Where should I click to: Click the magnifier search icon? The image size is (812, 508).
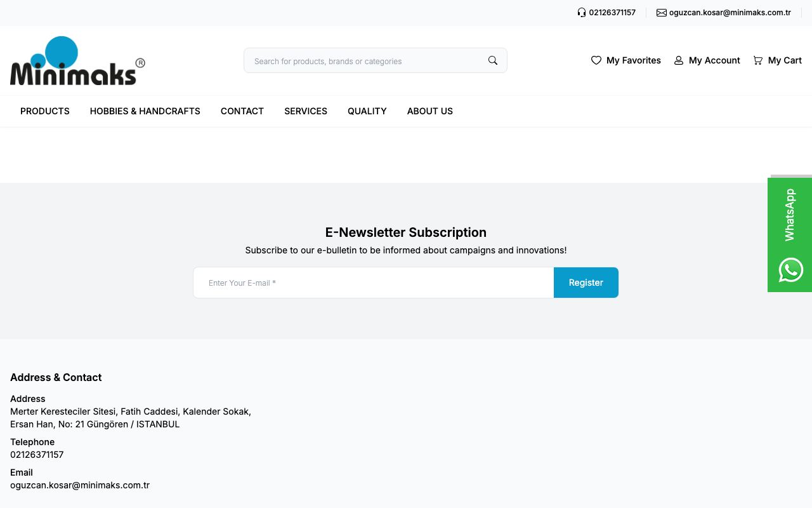[x=493, y=60]
